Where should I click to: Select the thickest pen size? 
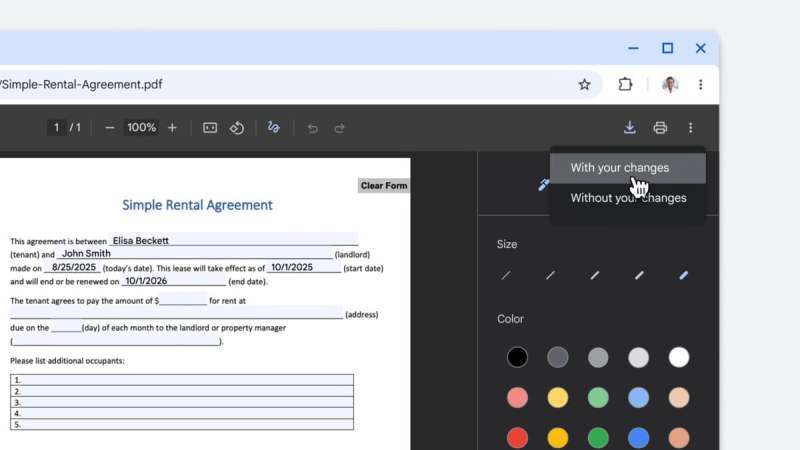[x=683, y=276]
